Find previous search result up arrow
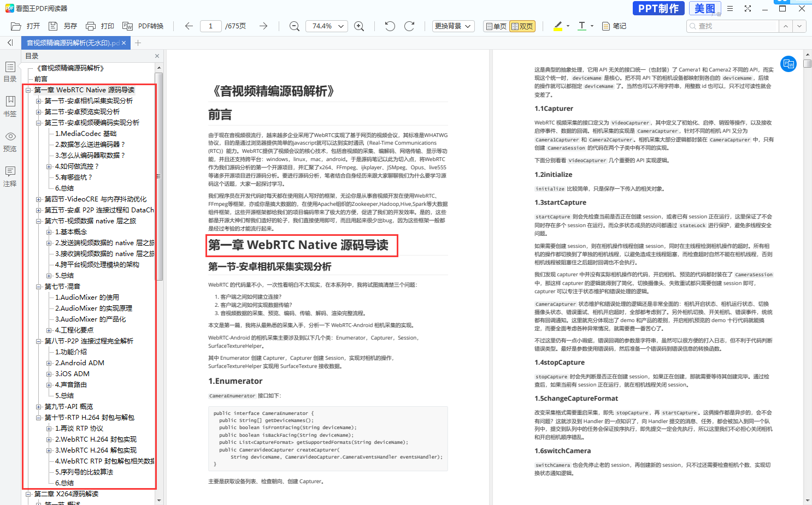The width and height of the screenshot is (812, 505). 785,26
